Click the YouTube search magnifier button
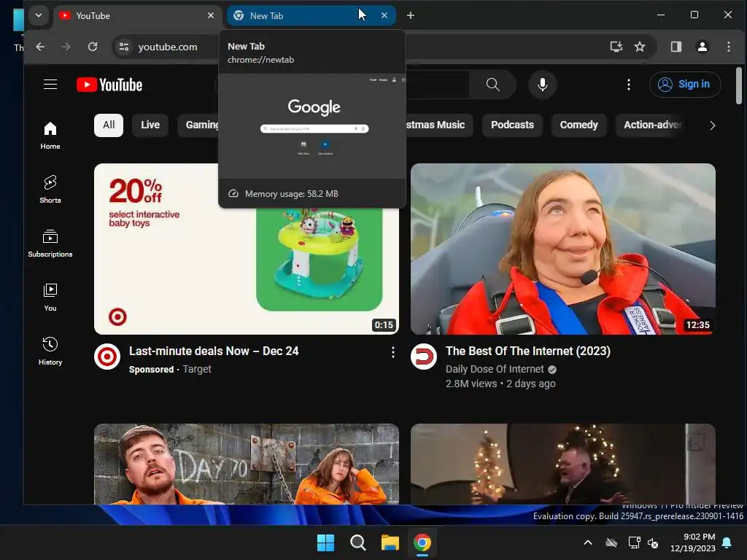This screenshot has width=747, height=560. (x=492, y=85)
